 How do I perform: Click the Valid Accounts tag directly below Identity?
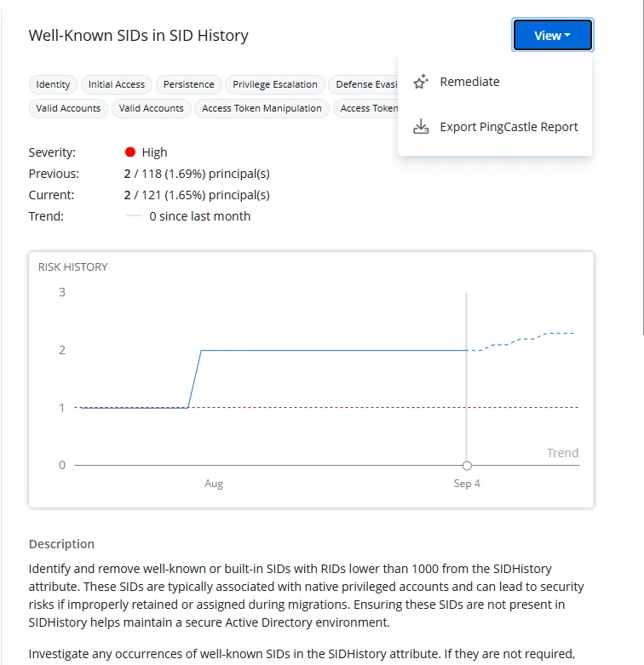tap(68, 108)
